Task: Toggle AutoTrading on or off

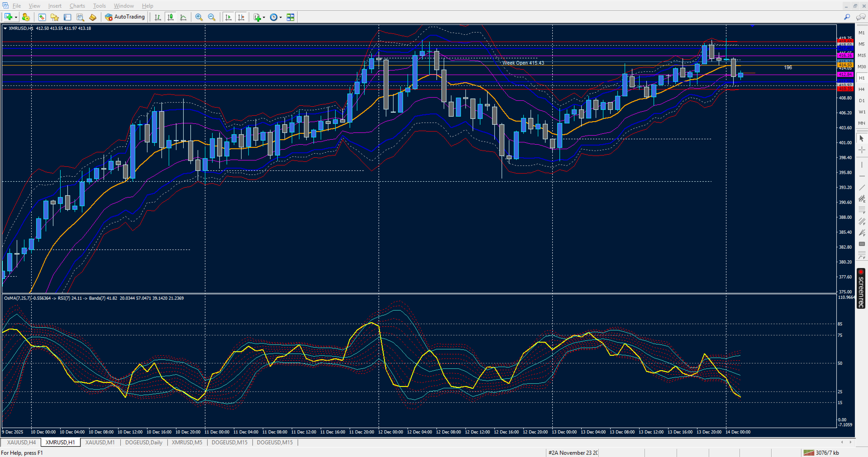Action: tap(125, 17)
